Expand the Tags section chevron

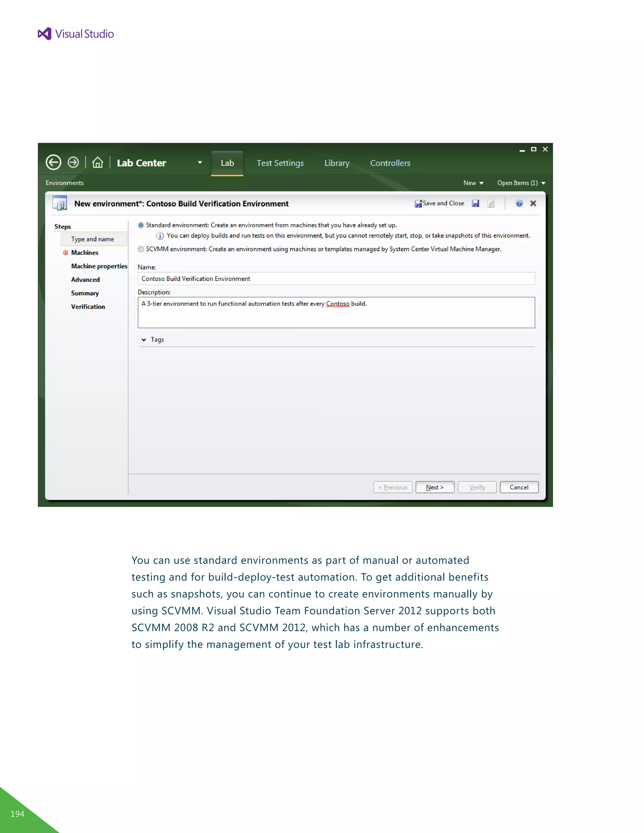(144, 339)
